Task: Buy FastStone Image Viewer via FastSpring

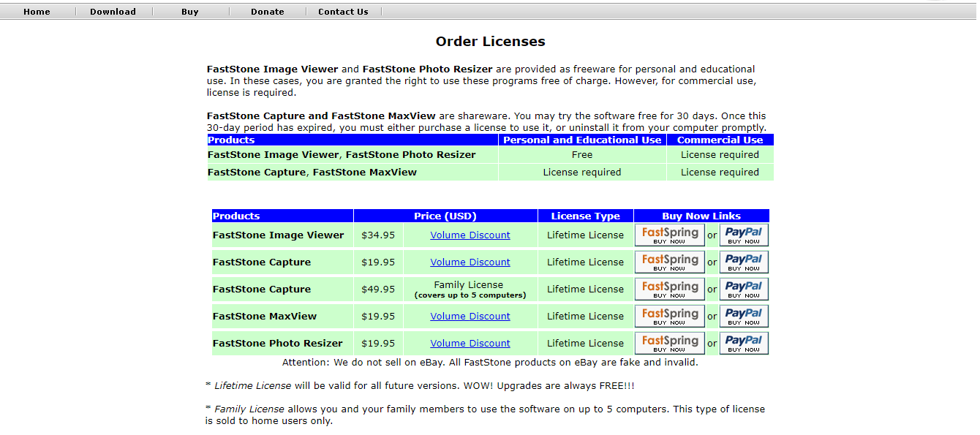Action: pyautogui.click(x=670, y=235)
